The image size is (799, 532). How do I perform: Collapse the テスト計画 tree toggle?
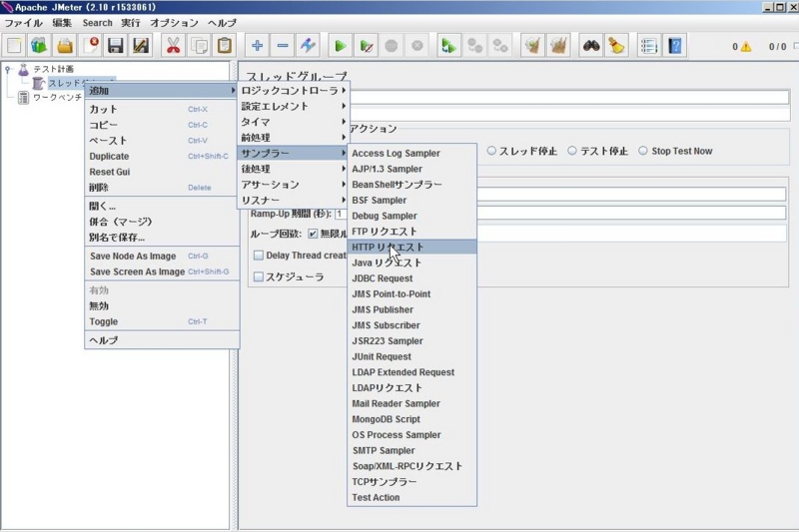click(8, 69)
